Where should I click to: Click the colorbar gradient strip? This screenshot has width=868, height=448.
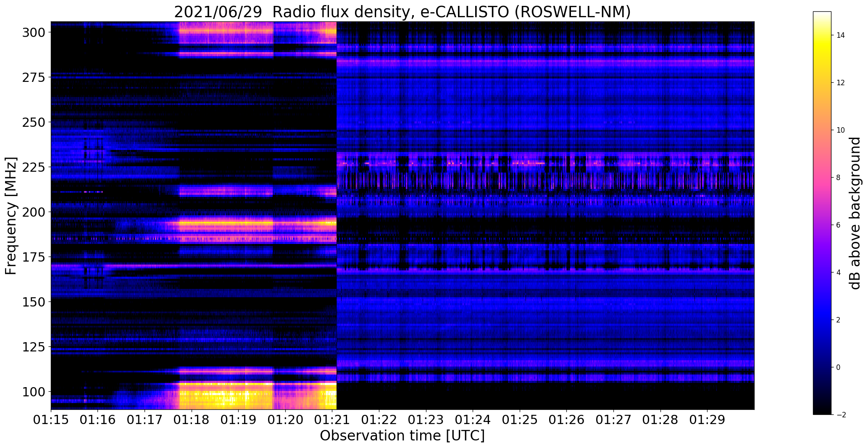(822, 213)
